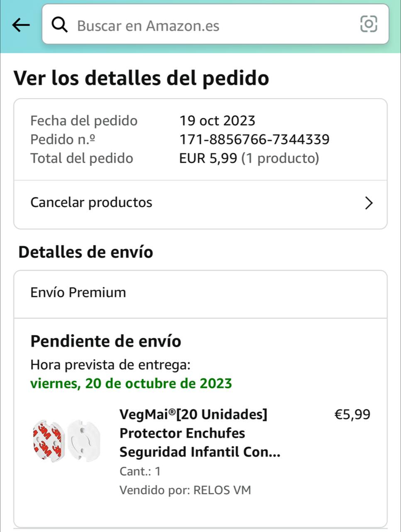Tap the €5,99 product price
Screen dimensions: 401x532
tap(352, 414)
